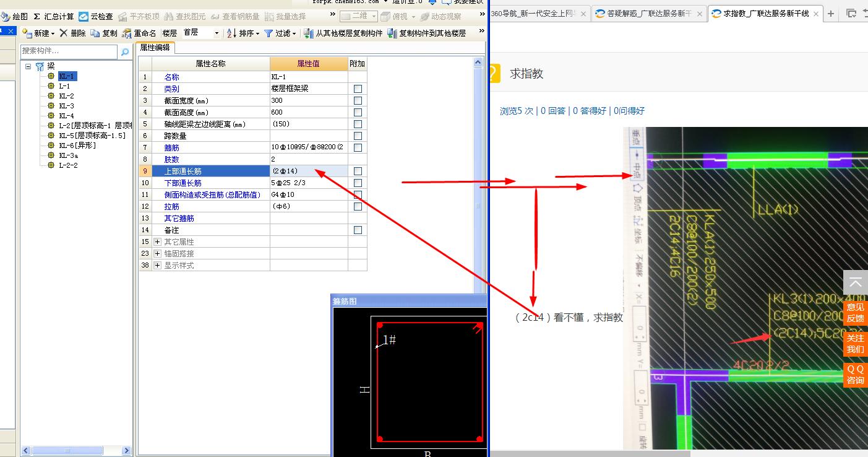Expand 显示样式 group
This screenshot has height=457, width=868.
pyautogui.click(x=157, y=265)
